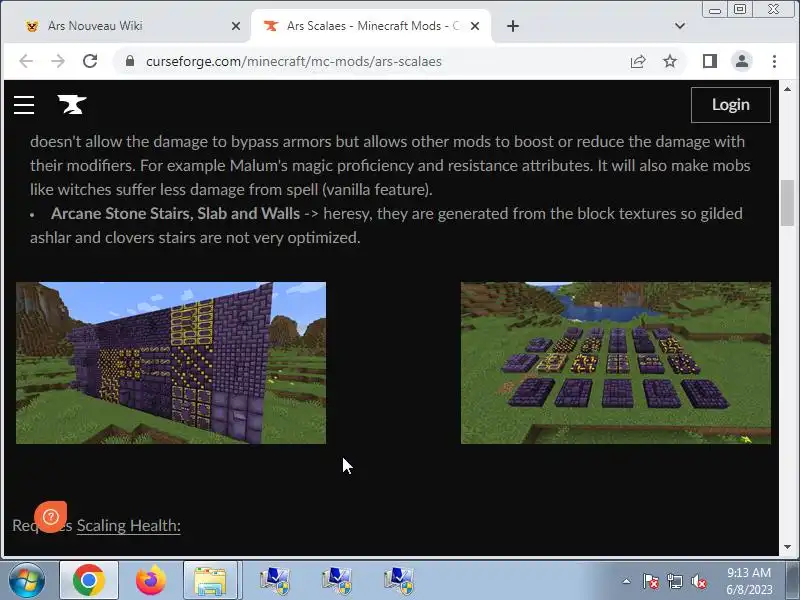Click the page scrollbar thumb
The image size is (800, 600).
pos(787,203)
